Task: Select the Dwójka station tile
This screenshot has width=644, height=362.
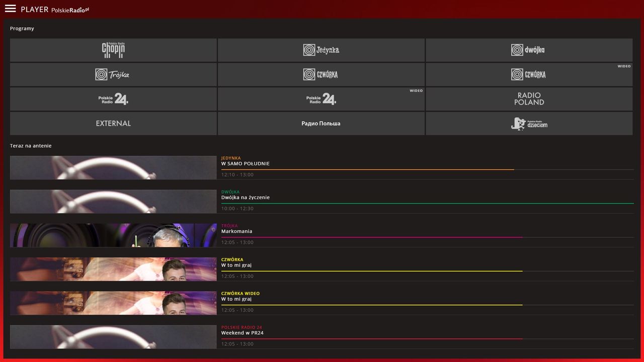Action: pos(529,50)
